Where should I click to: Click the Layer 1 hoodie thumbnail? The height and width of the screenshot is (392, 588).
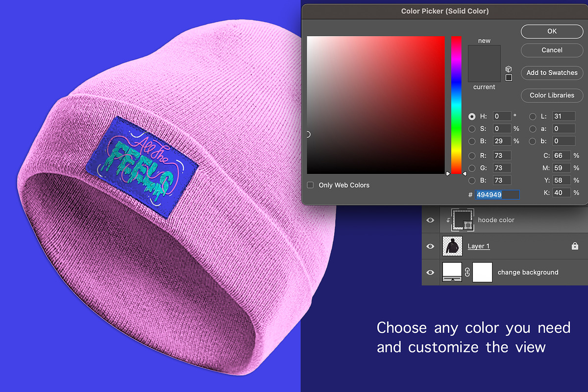coord(452,246)
